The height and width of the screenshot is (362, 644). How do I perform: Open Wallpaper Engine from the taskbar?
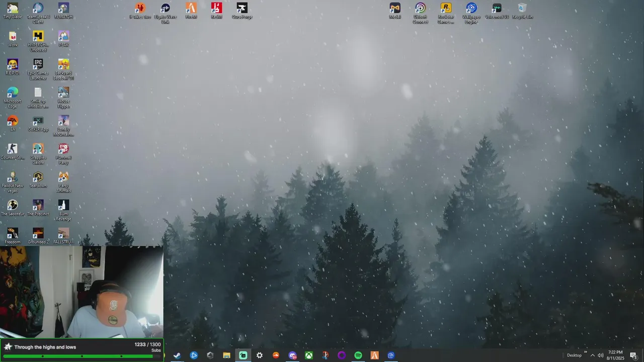[391, 355]
